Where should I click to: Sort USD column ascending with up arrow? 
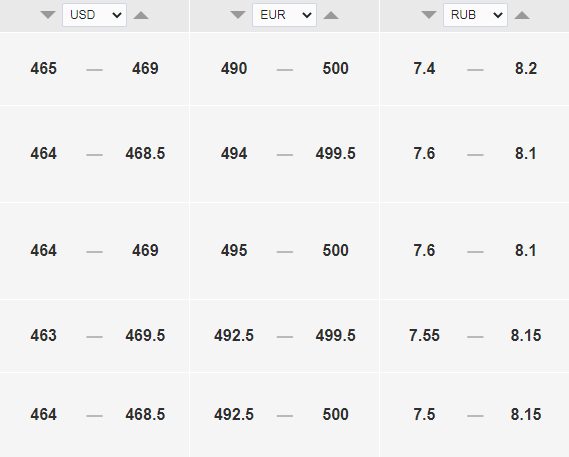click(x=141, y=15)
